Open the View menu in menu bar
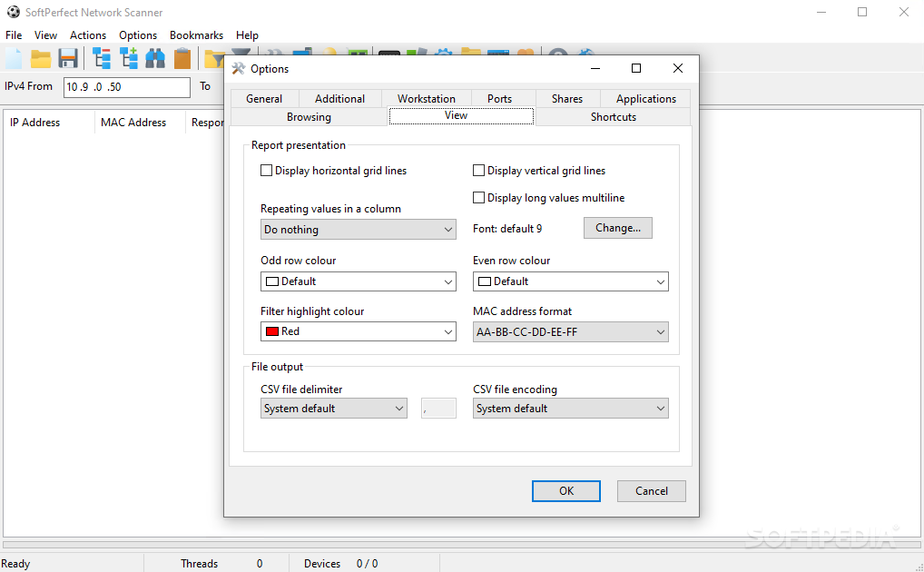Viewport: 924px width, 572px height. 45,35
